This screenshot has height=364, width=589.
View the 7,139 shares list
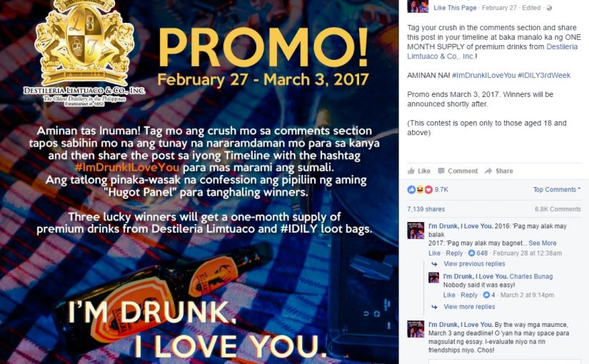click(426, 209)
